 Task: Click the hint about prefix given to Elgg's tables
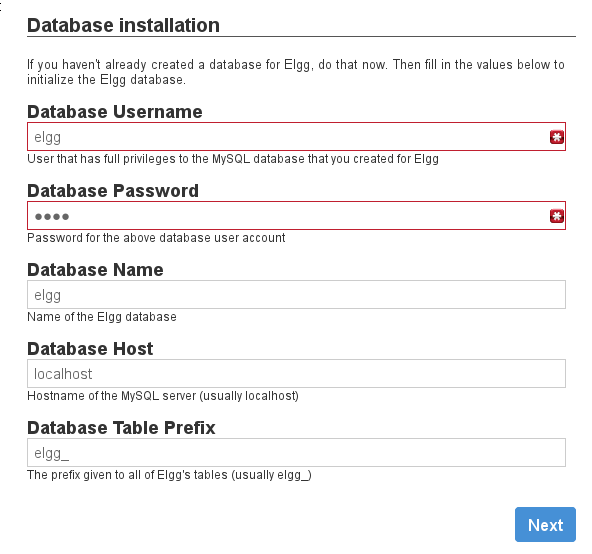click(170, 475)
